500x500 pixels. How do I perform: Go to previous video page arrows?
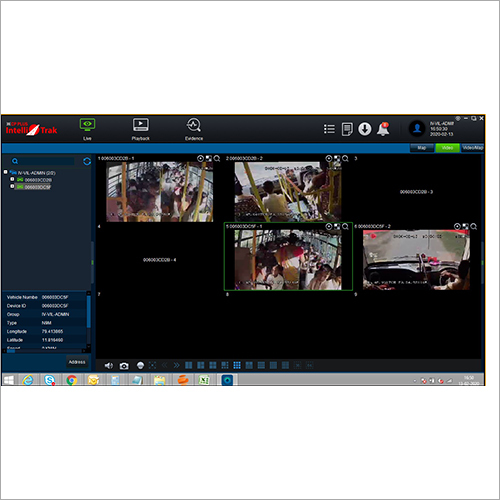click(164, 365)
